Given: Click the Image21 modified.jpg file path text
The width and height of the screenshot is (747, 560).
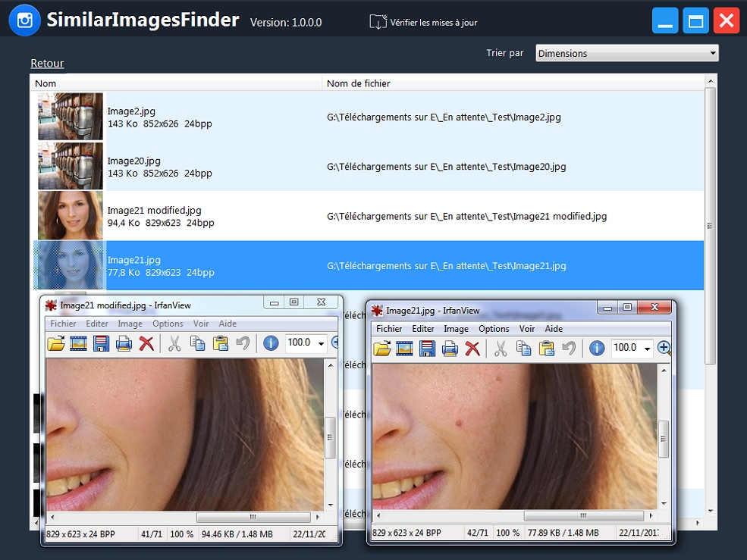Looking at the screenshot, I should tap(467, 216).
